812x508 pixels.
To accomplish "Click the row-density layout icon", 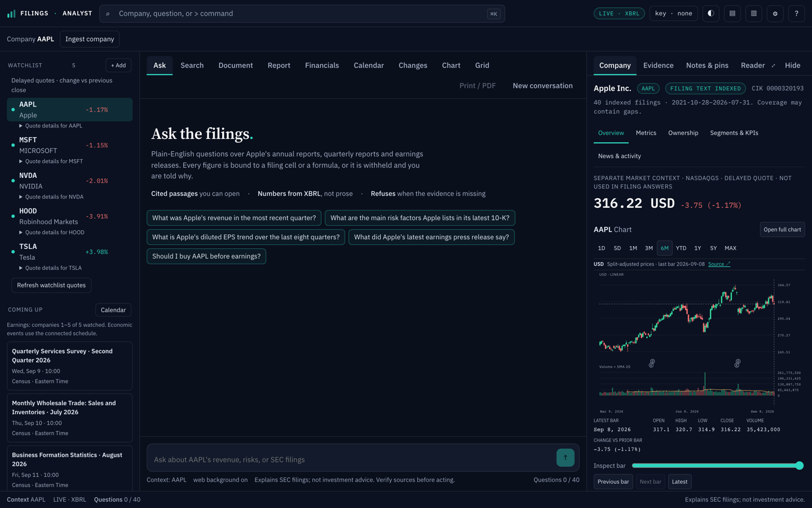I will 732,14.
